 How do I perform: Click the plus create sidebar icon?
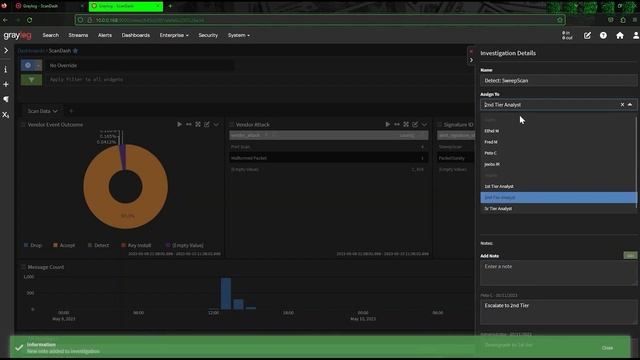6,84
